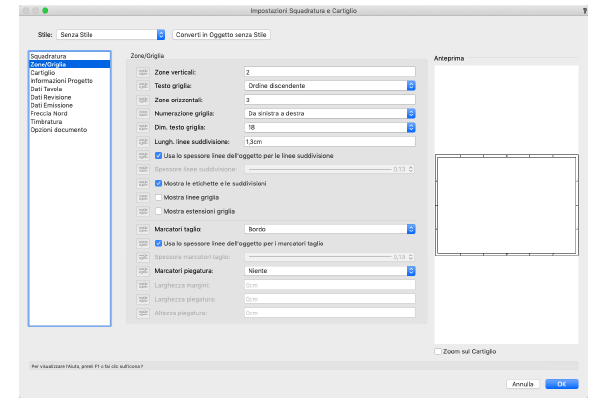Screen dimensions: 611x403
Task: Click the Annulla button
Action: 523,384
